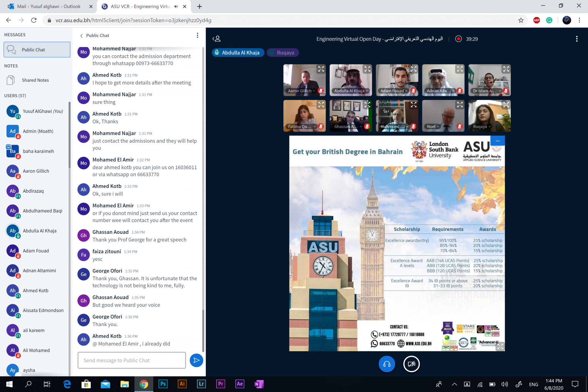Expand Fatima's webcam to fullscreen
Screen dimensions: 588x392
tap(321, 105)
